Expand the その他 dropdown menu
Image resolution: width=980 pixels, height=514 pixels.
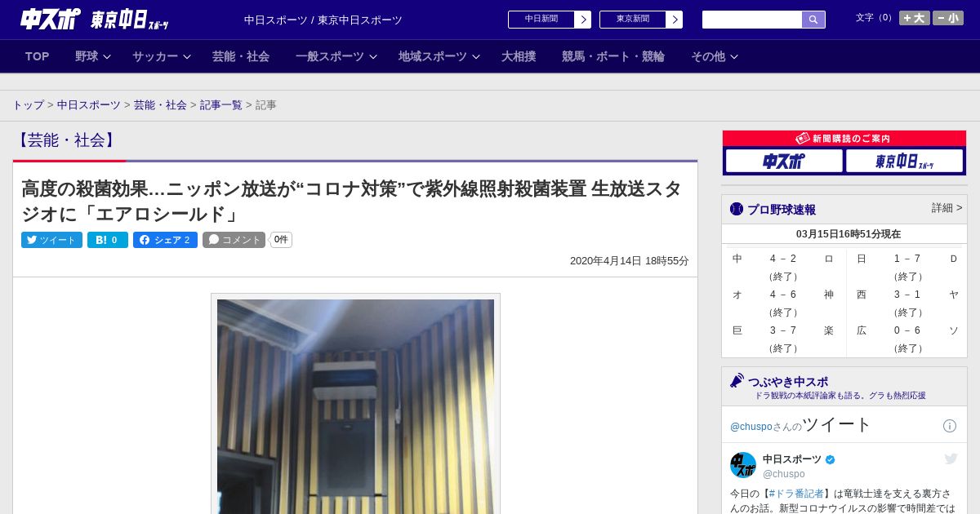click(715, 56)
